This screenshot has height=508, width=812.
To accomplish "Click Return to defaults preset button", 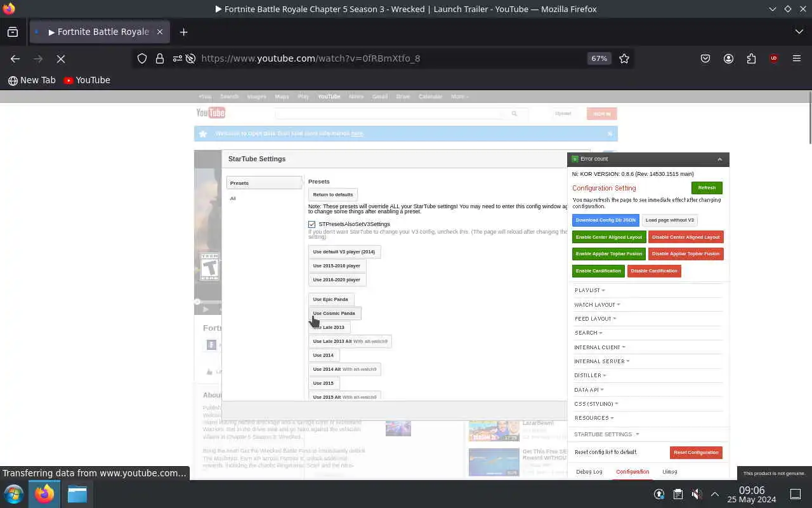I will point(333,195).
